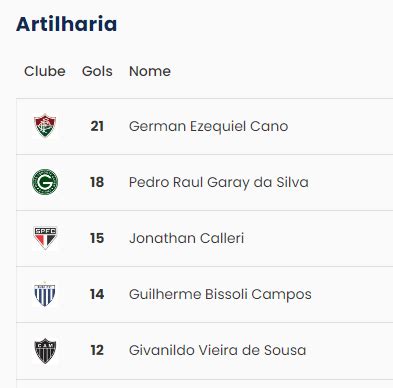Click the Avaí striped club crest
Image resolution: width=393 pixels, height=388 pixels.
[x=45, y=294]
